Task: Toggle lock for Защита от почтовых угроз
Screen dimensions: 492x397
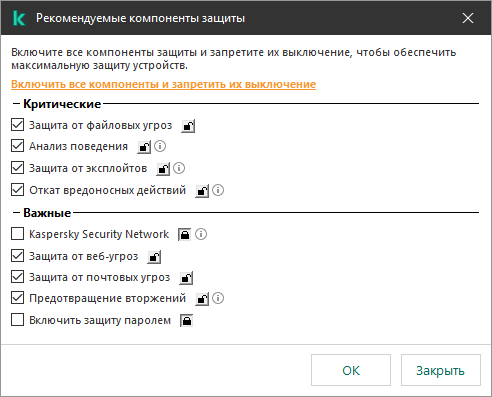Action: (x=186, y=278)
